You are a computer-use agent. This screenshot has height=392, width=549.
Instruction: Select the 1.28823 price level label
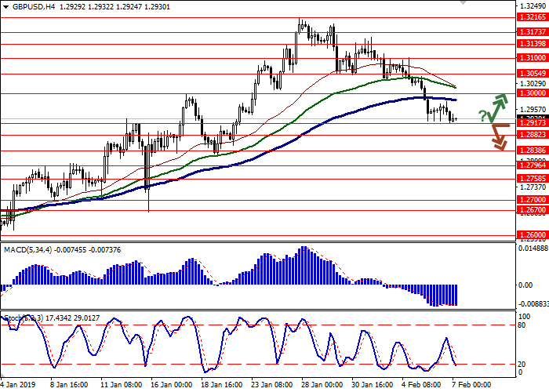[x=532, y=135]
